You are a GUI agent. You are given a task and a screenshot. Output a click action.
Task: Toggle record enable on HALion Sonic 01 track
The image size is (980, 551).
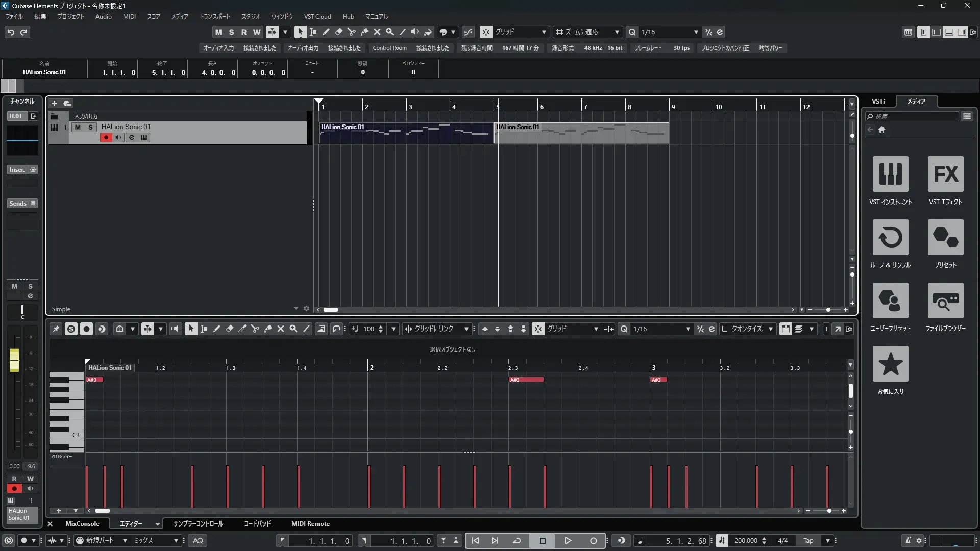click(x=106, y=138)
